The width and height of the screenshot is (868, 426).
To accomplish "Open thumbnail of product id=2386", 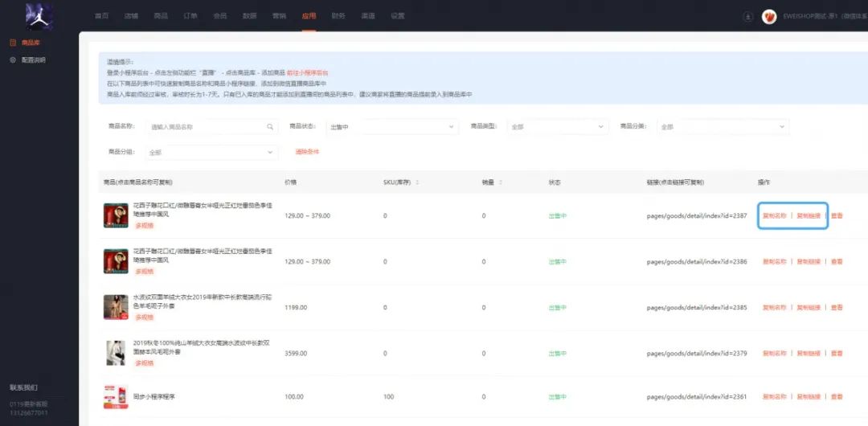I will point(116,261).
